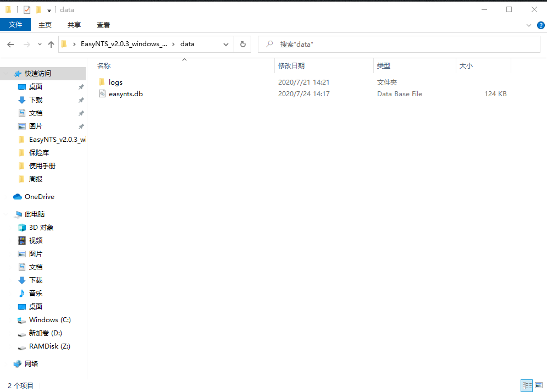Expand the address bar history dropdown

click(x=226, y=45)
